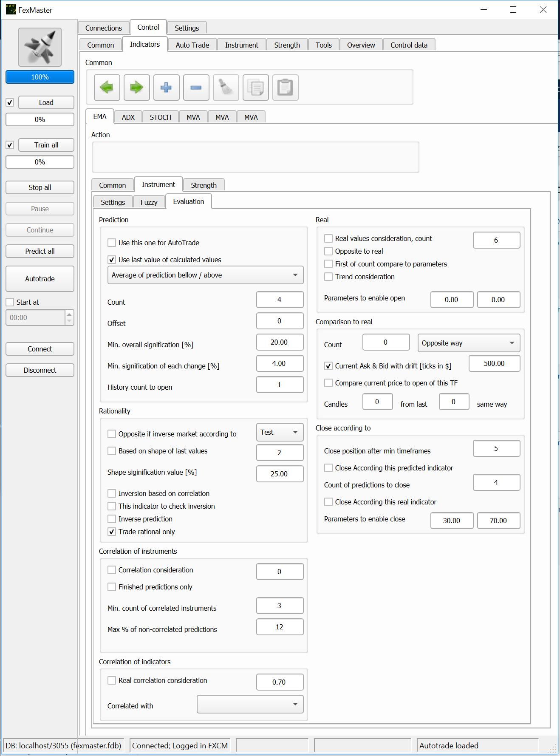Click the copy documents icon
560x756 pixels.
click(255, 88)
